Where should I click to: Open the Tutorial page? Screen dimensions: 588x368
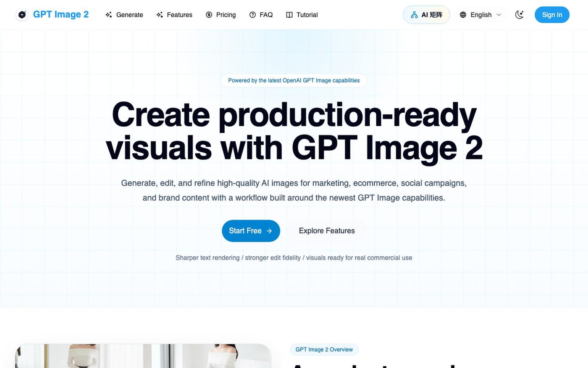click(302, 15)
